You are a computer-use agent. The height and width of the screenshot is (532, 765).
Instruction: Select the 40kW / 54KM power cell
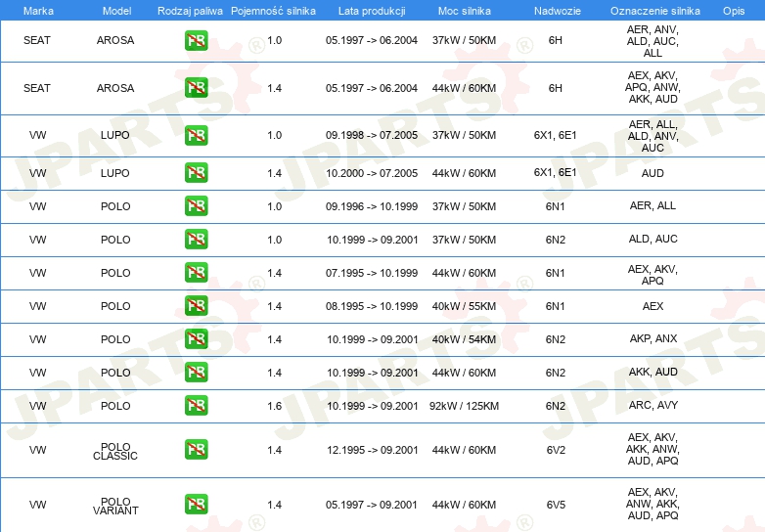[x=464, y=339]
